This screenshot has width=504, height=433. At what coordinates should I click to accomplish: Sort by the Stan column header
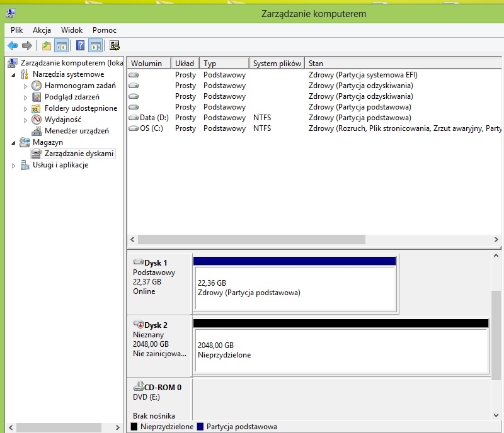403,64
